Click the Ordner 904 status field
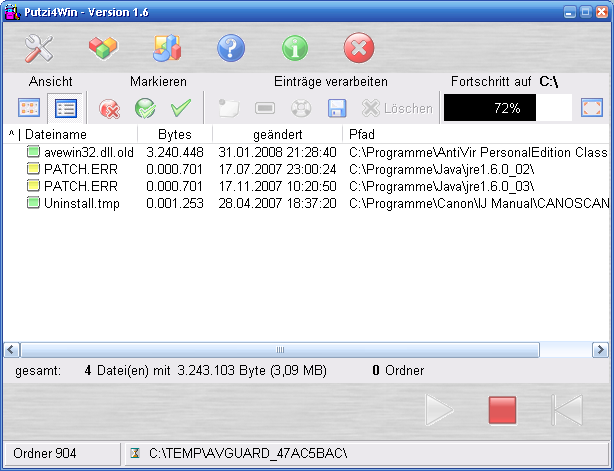 point(62,453)
